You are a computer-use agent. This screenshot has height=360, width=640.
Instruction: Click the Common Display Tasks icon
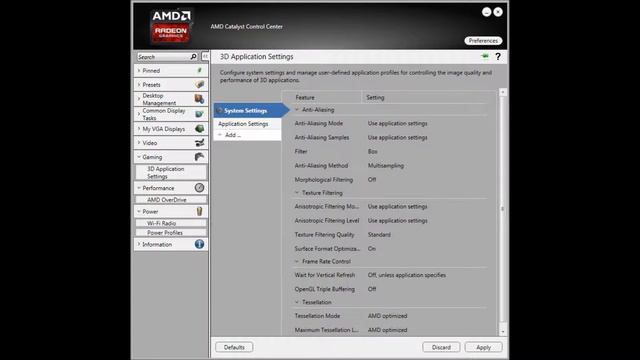(x=199, y=114)
